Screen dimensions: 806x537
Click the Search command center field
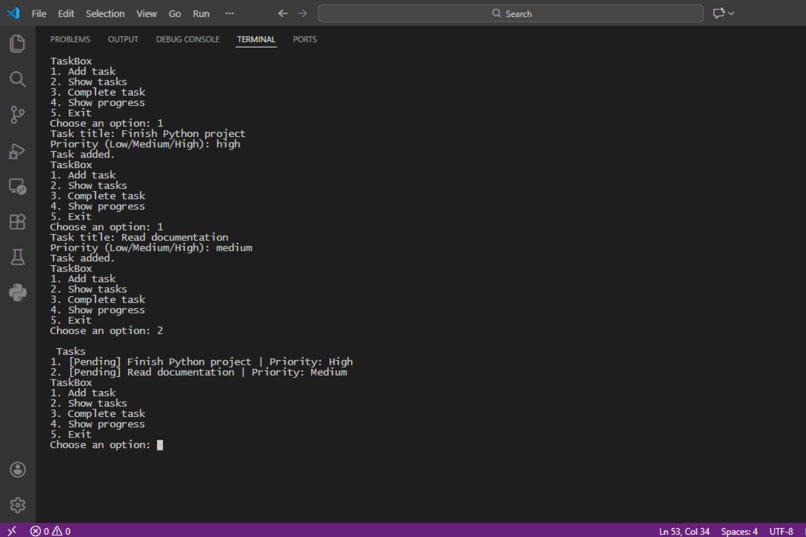pos(510,13)
